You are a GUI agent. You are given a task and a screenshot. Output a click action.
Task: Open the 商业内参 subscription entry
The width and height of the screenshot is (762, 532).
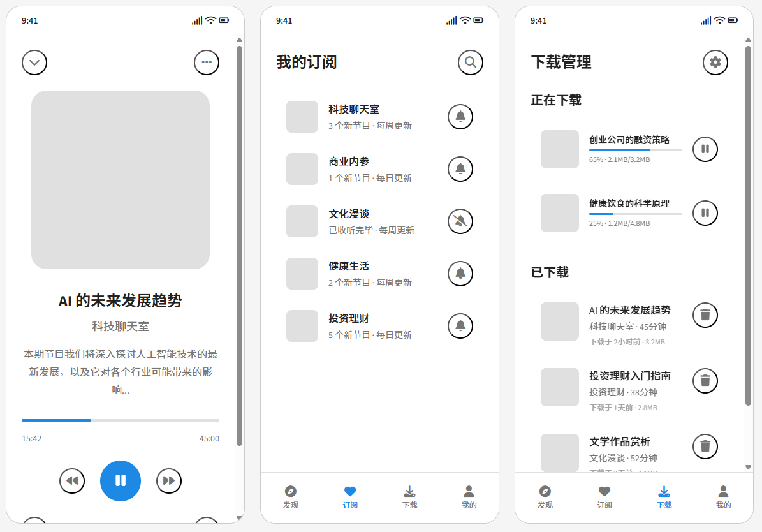click(x=370, y=169)
